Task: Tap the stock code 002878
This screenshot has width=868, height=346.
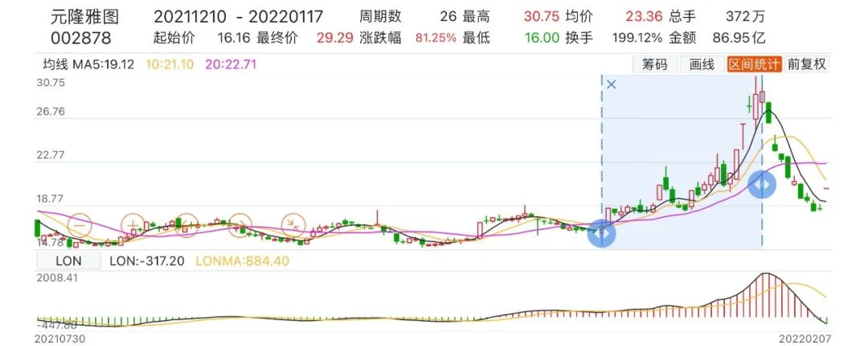Action: point(81,39)
